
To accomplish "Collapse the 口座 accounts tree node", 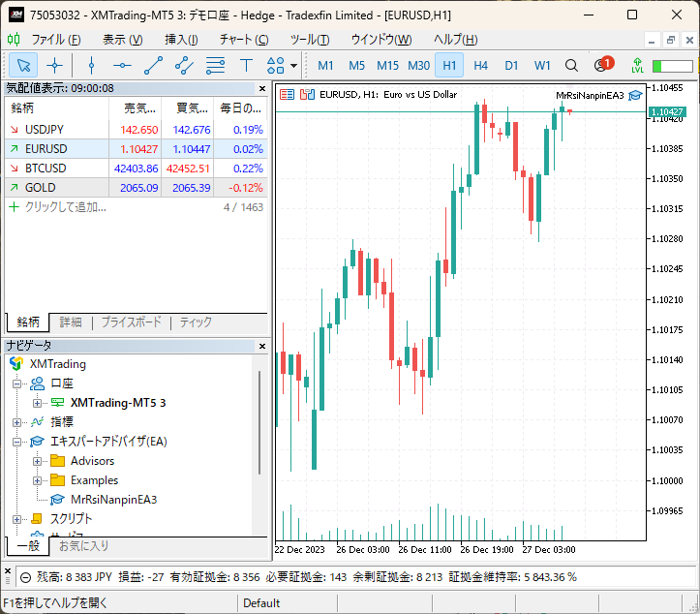I will click(x=17, y=384).
